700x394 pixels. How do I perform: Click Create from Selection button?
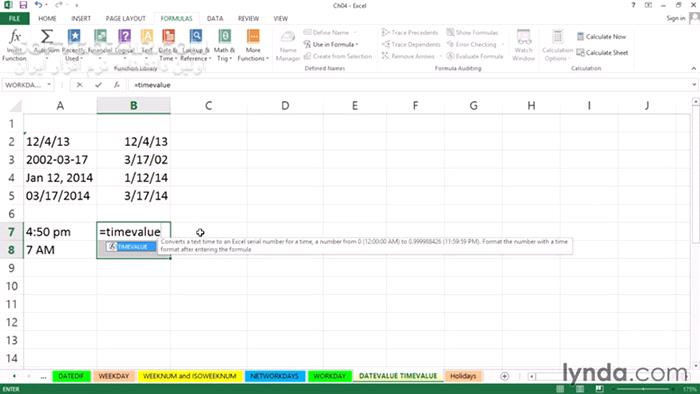pyautogui.click(x=338, y=56)
